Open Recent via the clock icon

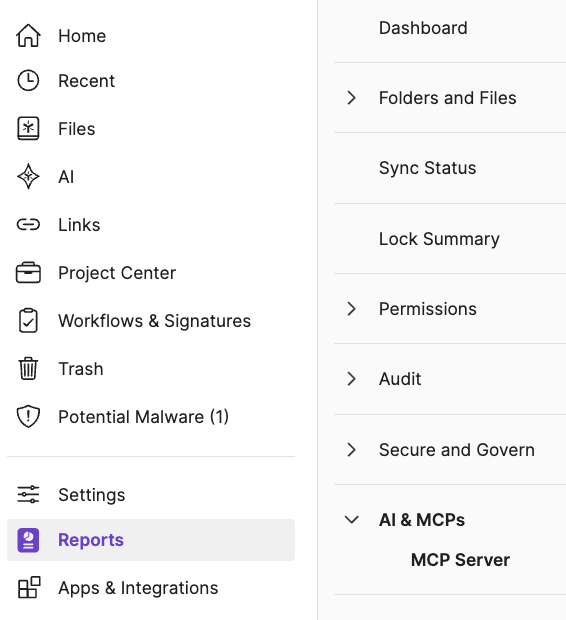28,81
